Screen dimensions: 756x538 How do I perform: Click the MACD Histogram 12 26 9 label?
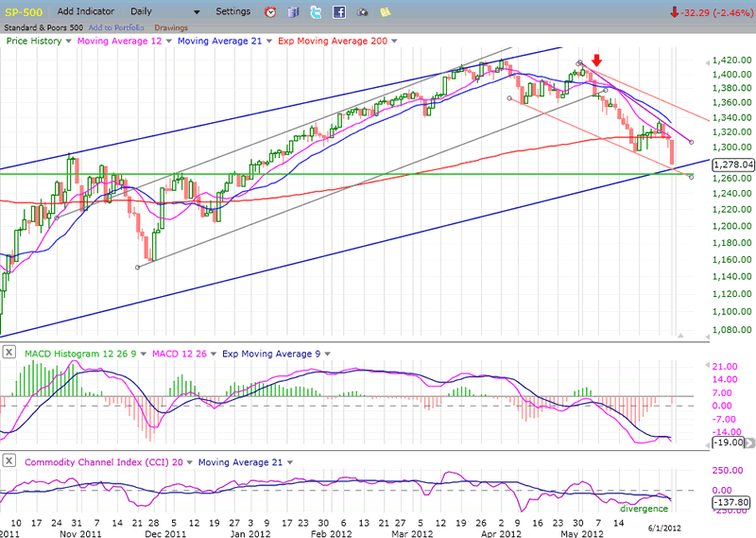pyautogui.click(x=81, y=354)
